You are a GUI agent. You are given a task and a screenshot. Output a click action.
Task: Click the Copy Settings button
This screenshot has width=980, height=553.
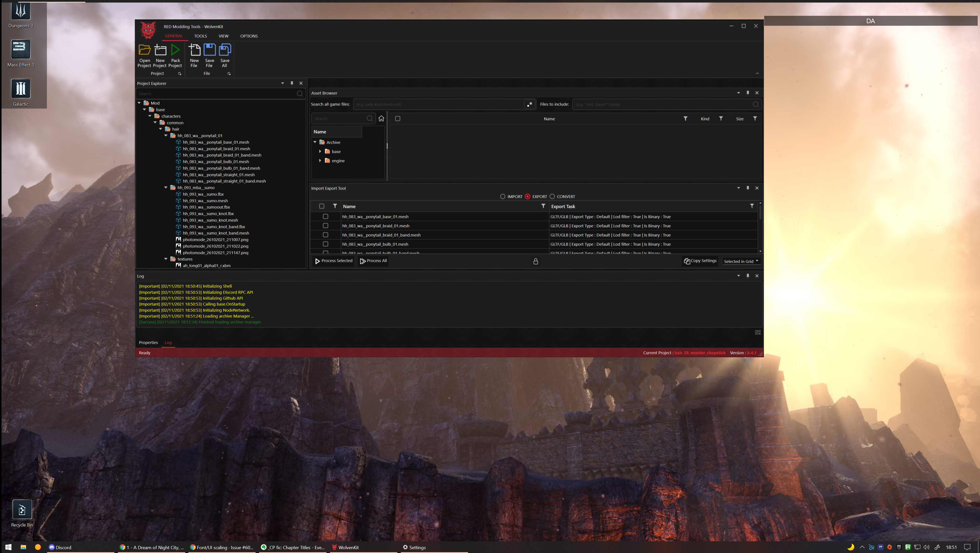[700, 261]
